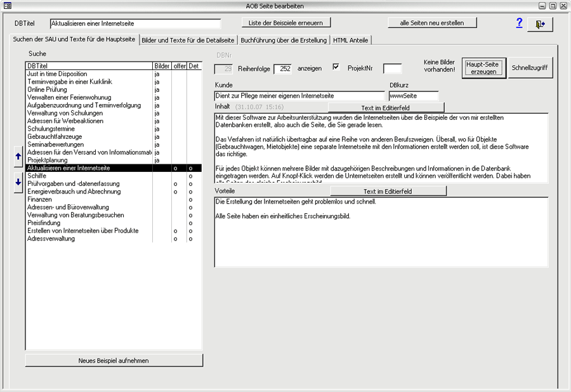
Task: Click Text im Editierfeld button beside Vorteile
Action: (x=388, y=191)
